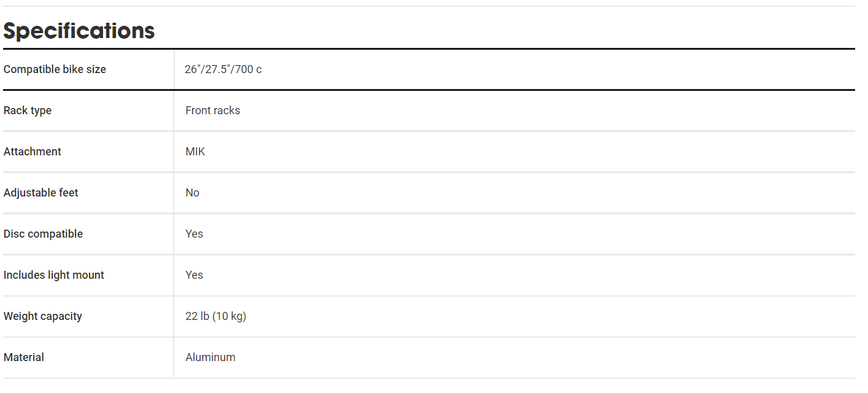Viewport: 868px width, 393px height.
Task: Click the Yes value for Disc compatible
Action: click(194, 234)
